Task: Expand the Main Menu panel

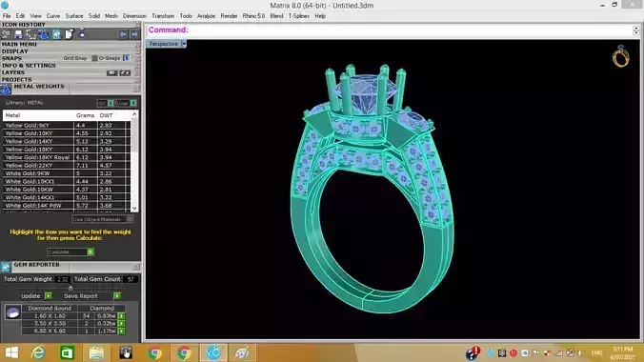Action: tap(20, 44)
